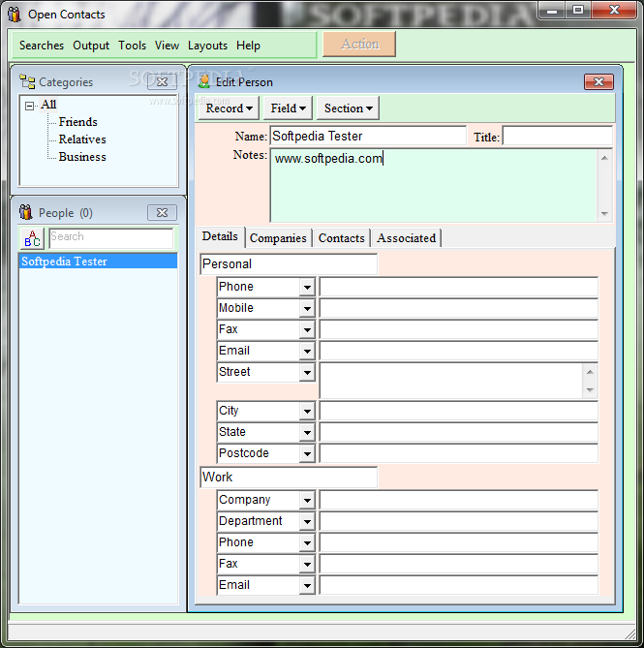Open the State field type dropdown

point(307,432)
